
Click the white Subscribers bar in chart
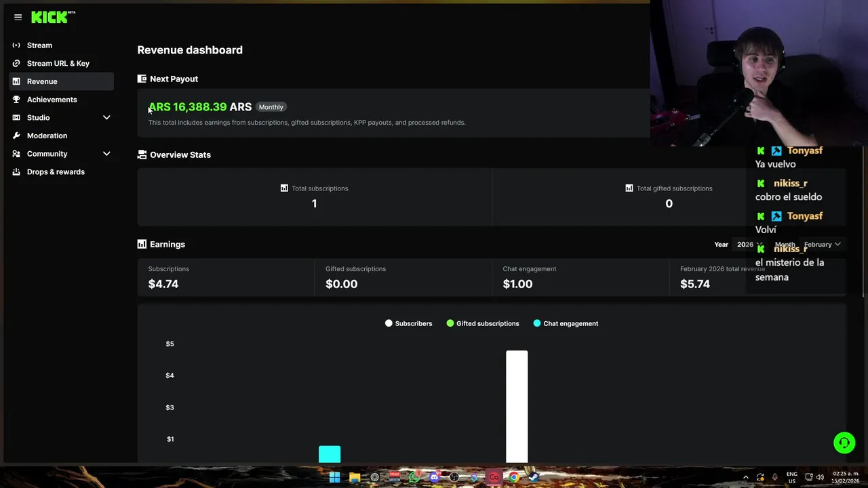(517, 407)
